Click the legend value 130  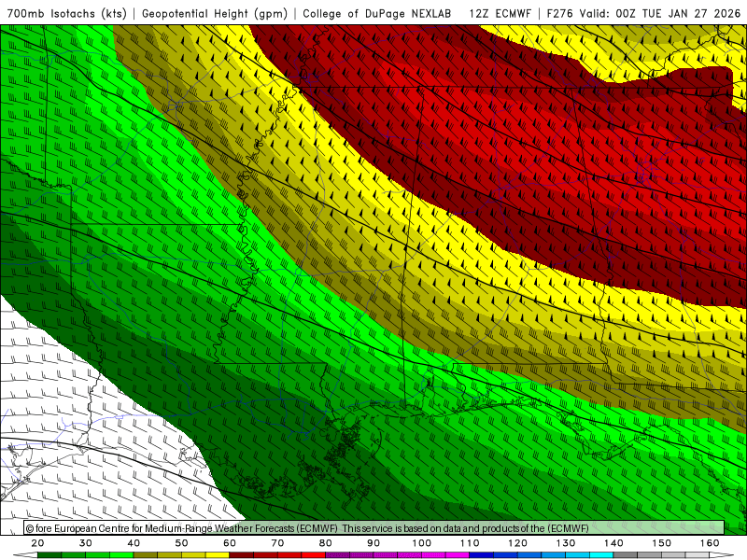click(566, 543)
